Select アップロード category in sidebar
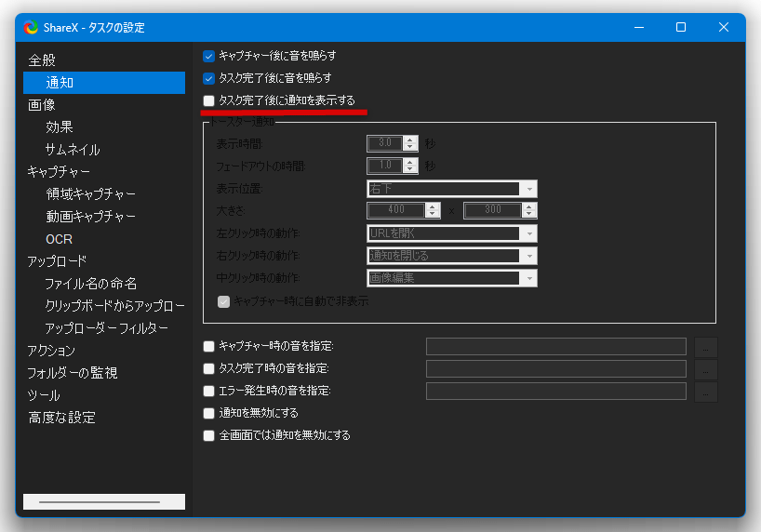761x532 pixels. [58, 261]
